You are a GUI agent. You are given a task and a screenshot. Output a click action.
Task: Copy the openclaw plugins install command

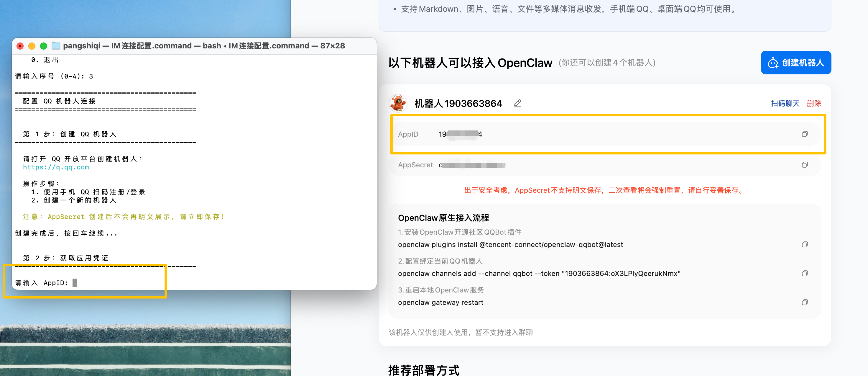coord(804,244)
